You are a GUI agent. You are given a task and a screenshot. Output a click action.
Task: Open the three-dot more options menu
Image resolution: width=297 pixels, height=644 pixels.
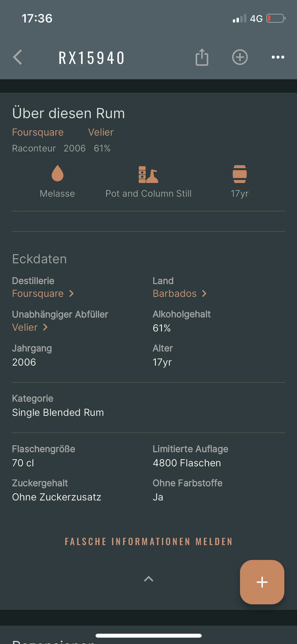click(x=278, y=57)
